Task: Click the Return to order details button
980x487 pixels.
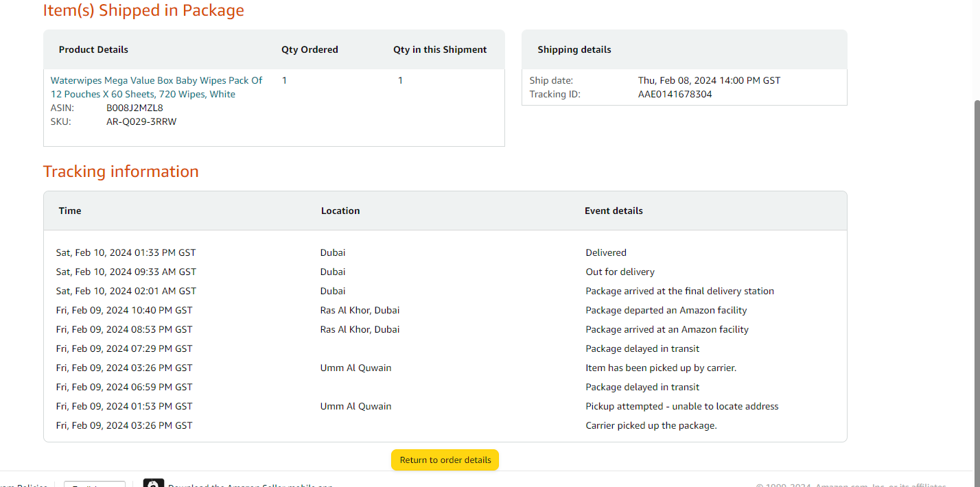Action: [445, 460]
